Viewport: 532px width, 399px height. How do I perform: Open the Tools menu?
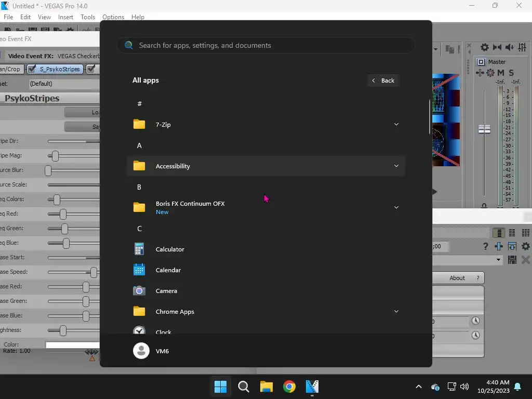(x=87, y=17)
